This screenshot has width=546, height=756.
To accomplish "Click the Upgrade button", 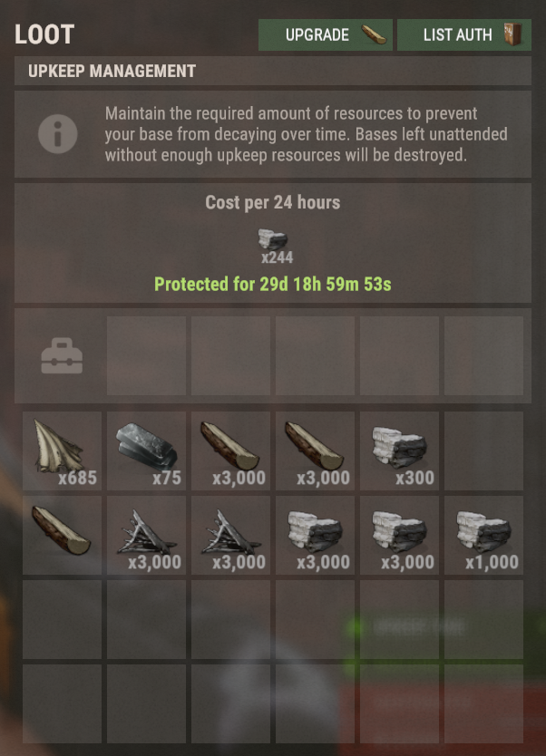I will (325, 34).
